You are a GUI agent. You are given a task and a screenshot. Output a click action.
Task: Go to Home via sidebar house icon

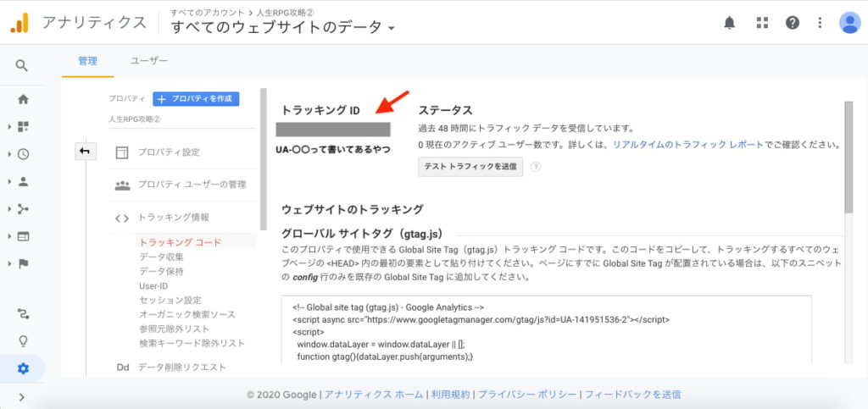(23, 99)
